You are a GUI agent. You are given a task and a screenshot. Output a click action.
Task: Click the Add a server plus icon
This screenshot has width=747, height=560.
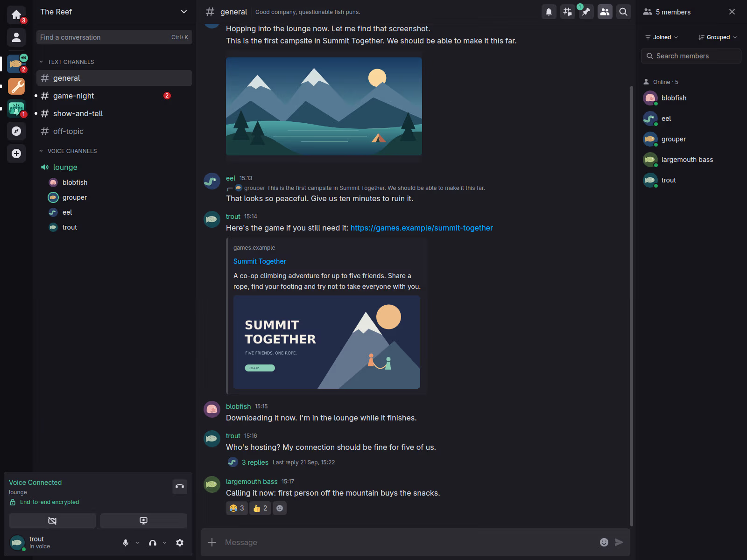coord(16,154)
